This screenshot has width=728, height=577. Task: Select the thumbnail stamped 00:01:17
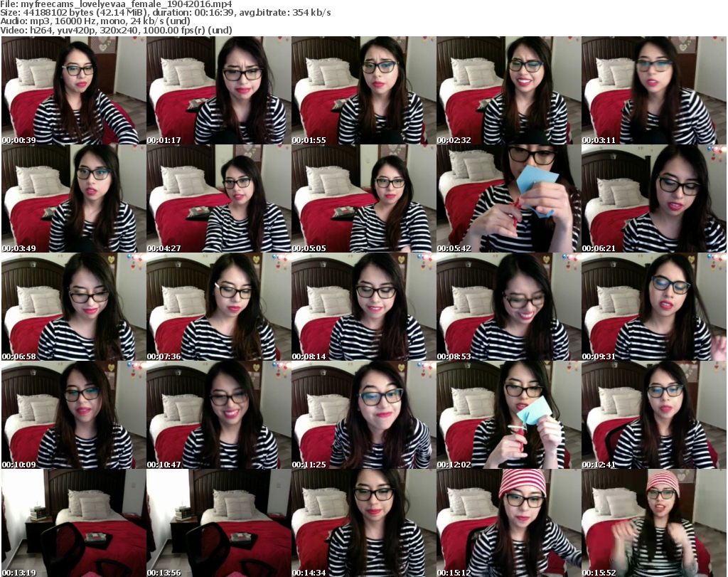point(218,90)
